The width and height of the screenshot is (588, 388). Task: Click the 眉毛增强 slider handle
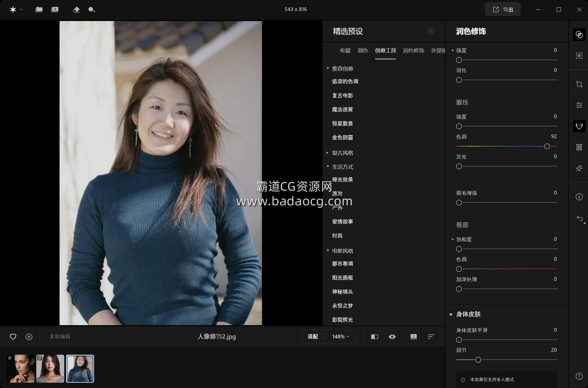pyautogui.click(x=459, y=203)
